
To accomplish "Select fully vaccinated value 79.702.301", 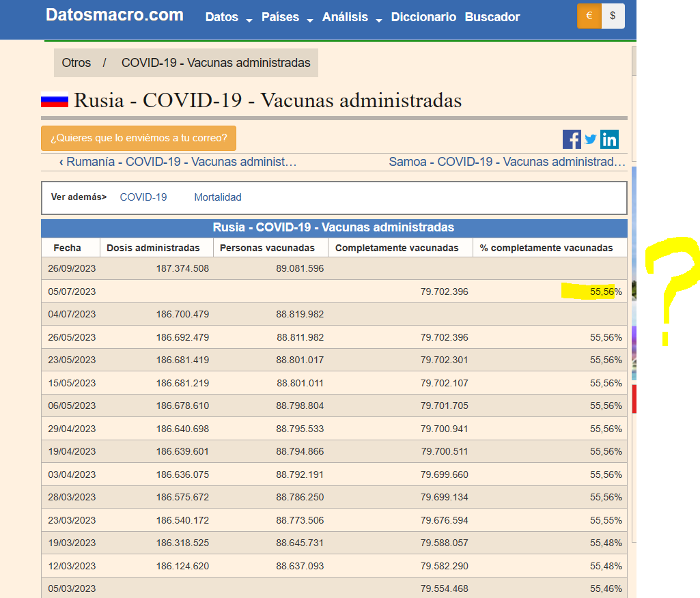I will 444,360.
